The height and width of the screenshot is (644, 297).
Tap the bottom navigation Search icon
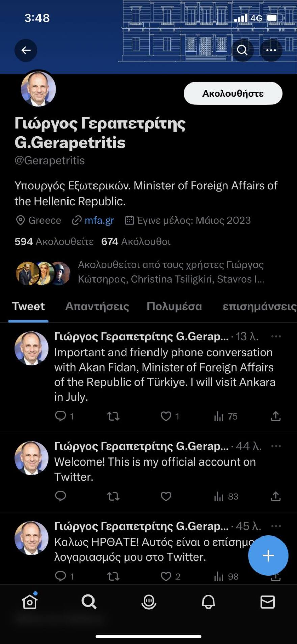(89, 602)
